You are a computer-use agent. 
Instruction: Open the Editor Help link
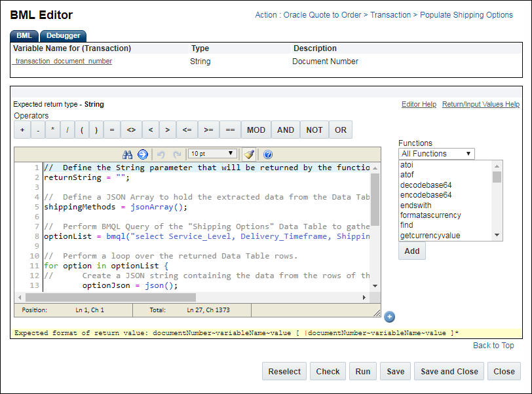[x=419, y=104]
